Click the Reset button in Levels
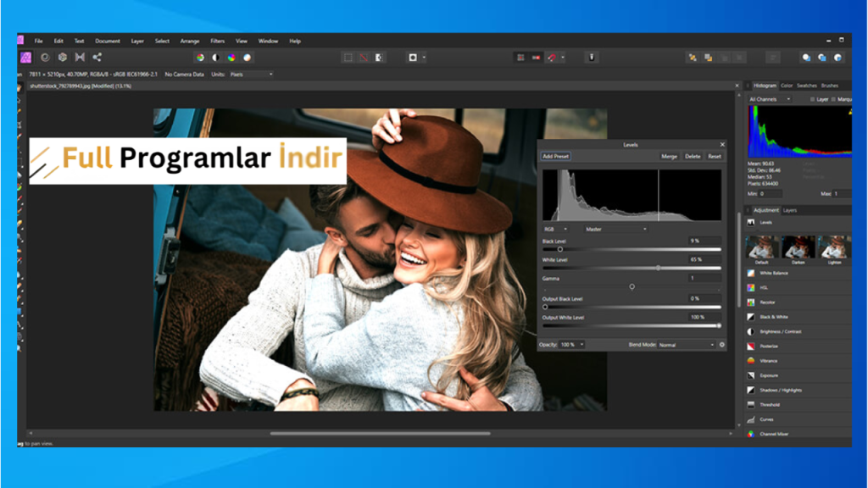868x488 pixels. [714, 157]
